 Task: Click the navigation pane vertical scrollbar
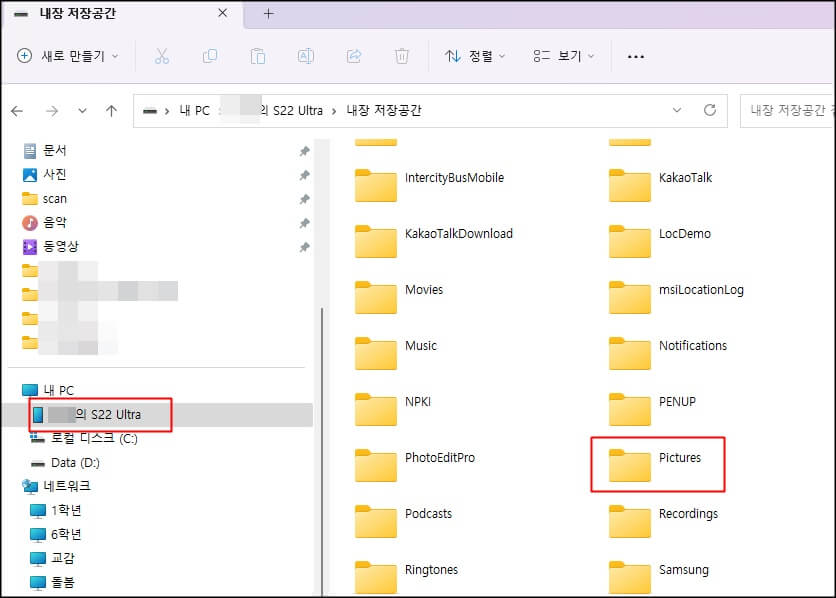pos(321,450)
